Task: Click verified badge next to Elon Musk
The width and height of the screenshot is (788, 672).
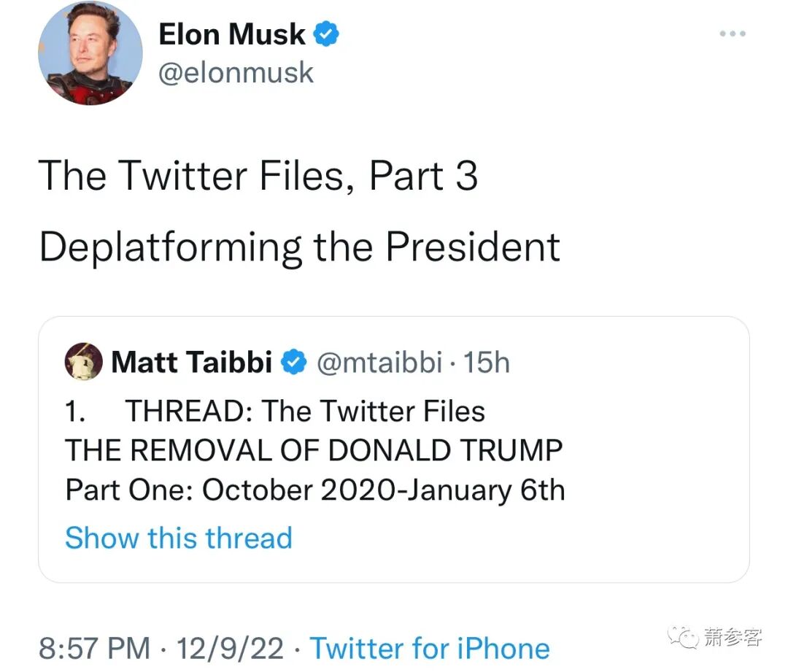Action: pyautogui.click(x=326, y=34)
